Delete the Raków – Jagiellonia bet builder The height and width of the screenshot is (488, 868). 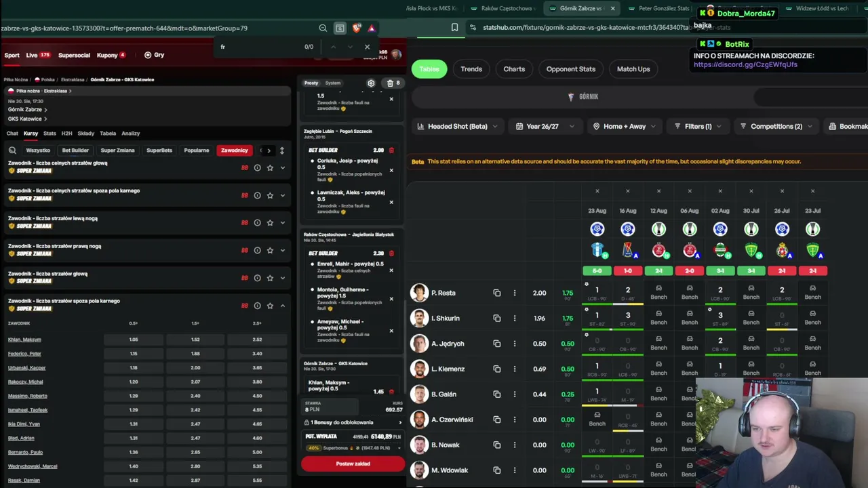point(391,253)
